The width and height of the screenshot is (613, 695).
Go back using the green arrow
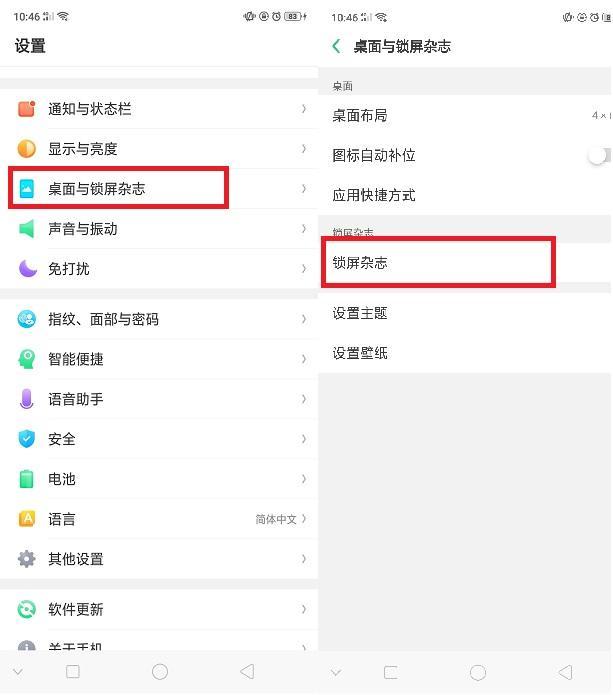click(x=337, y=46)
